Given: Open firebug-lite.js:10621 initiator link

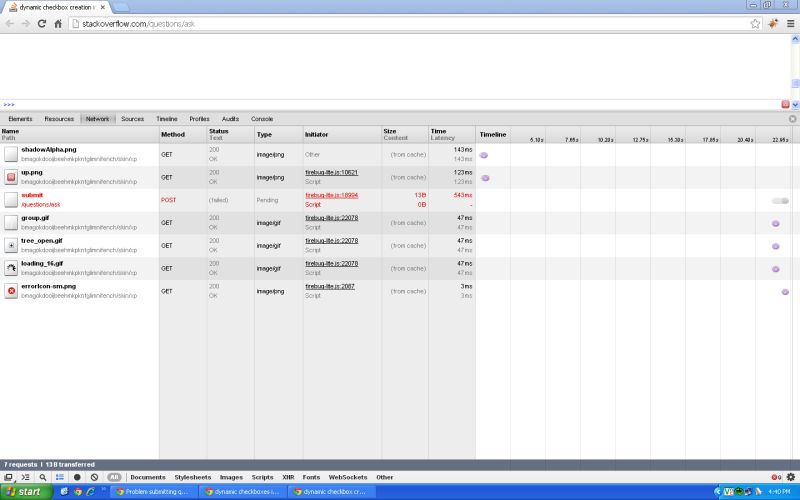Looking at the screenshot, I should click(332, 172).
